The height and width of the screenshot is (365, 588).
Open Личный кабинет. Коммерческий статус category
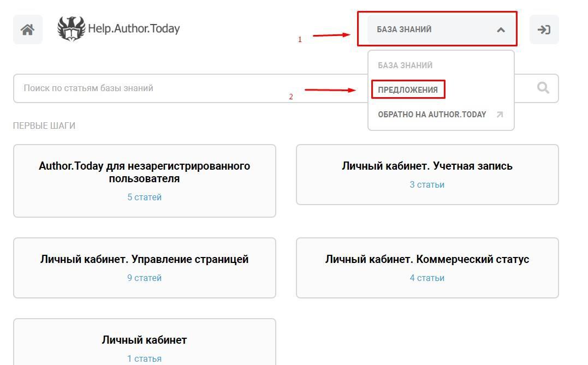click(x=427, y=259)
